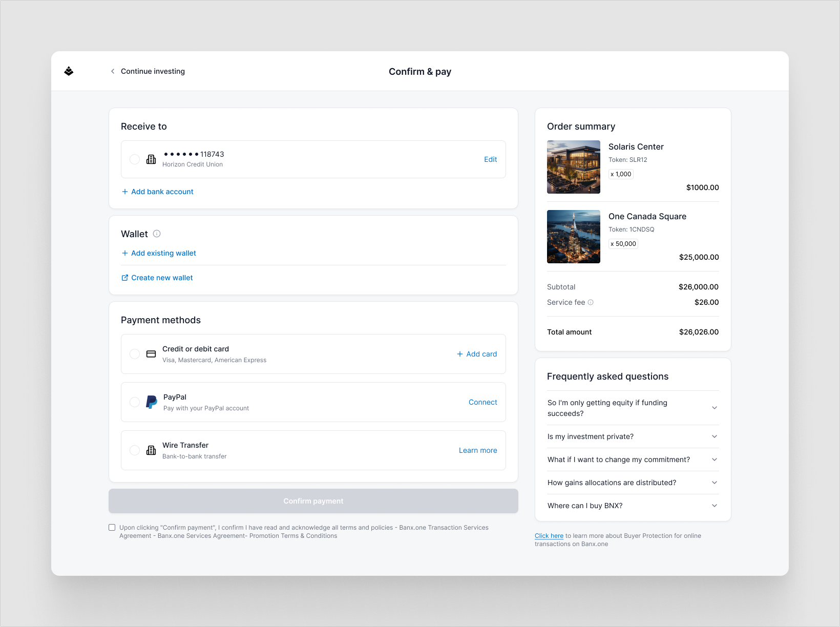Check the terms and policies acknowledgement checkbox

click(x=112, y=528)
